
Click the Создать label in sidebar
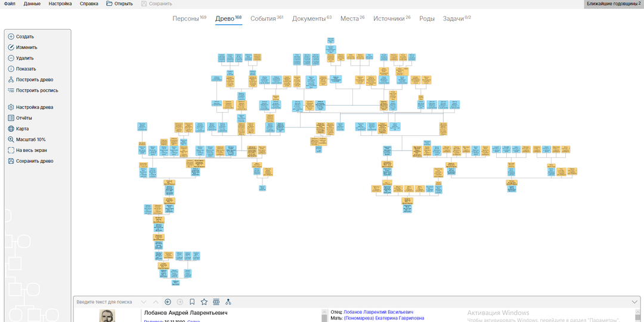pos(25,36)
